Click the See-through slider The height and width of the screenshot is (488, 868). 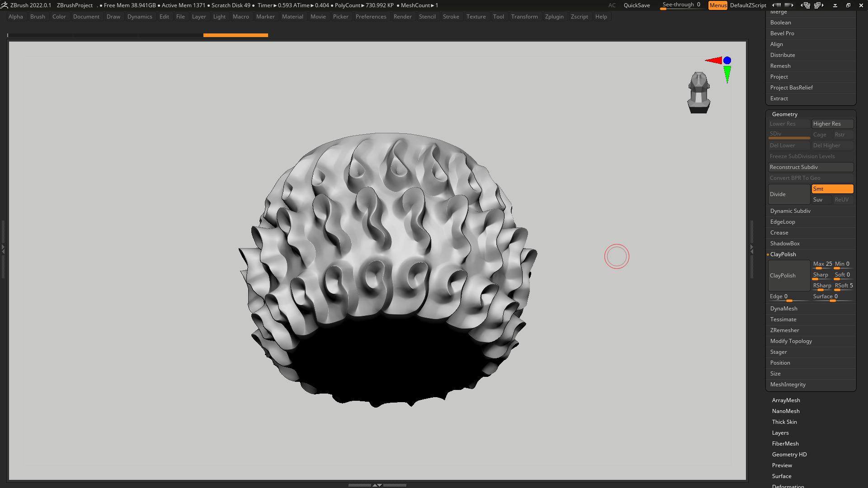pos(682,5)
